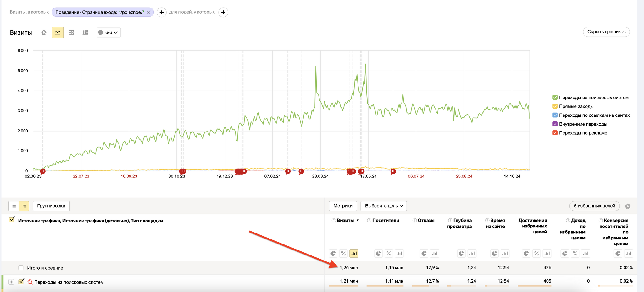
Task: Show pie chart for Глубина просмотра column
Action: tap(461, 253)
